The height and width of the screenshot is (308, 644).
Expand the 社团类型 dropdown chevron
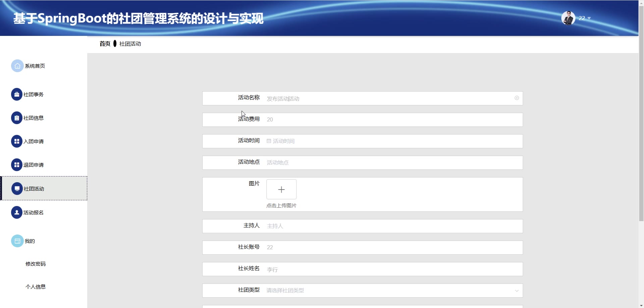point(517,291)
